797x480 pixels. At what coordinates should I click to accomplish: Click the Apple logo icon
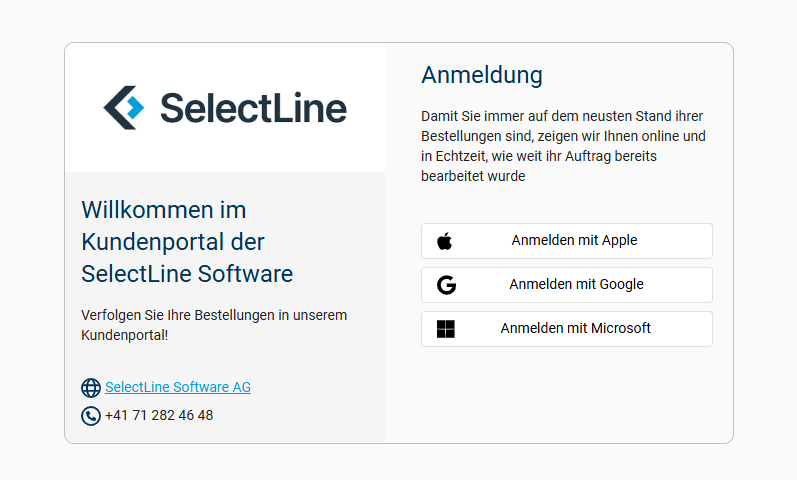tap(445, 241)
